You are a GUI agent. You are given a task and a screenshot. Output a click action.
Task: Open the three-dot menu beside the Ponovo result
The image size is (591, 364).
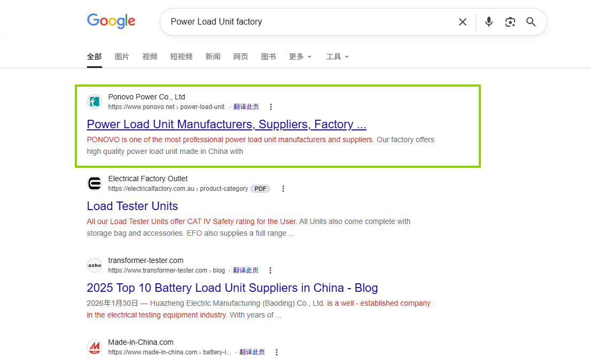pos(270,107)
